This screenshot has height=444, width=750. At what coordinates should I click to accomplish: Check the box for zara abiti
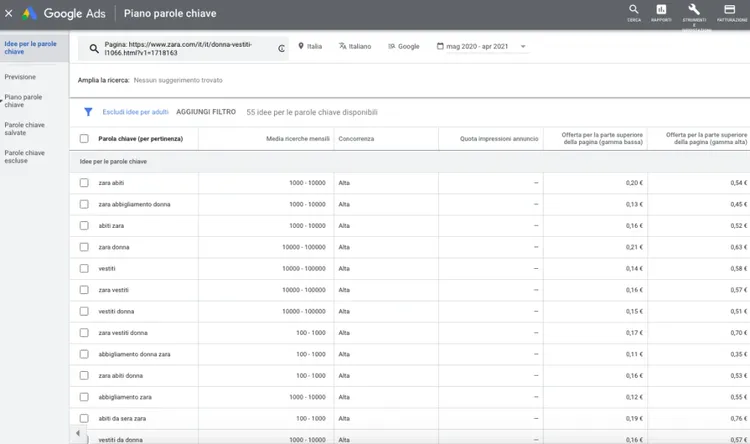click(84, 183)
